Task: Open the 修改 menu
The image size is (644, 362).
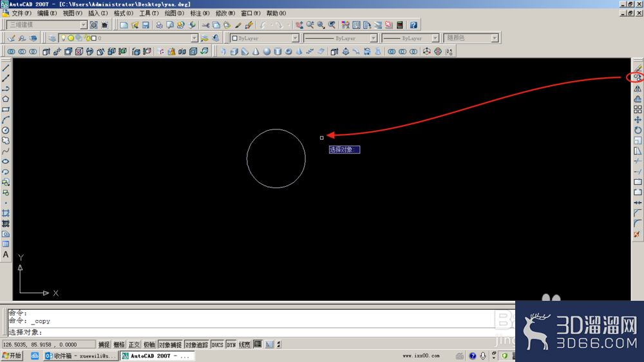Action: pyautogui.click(x=225, y=14)
